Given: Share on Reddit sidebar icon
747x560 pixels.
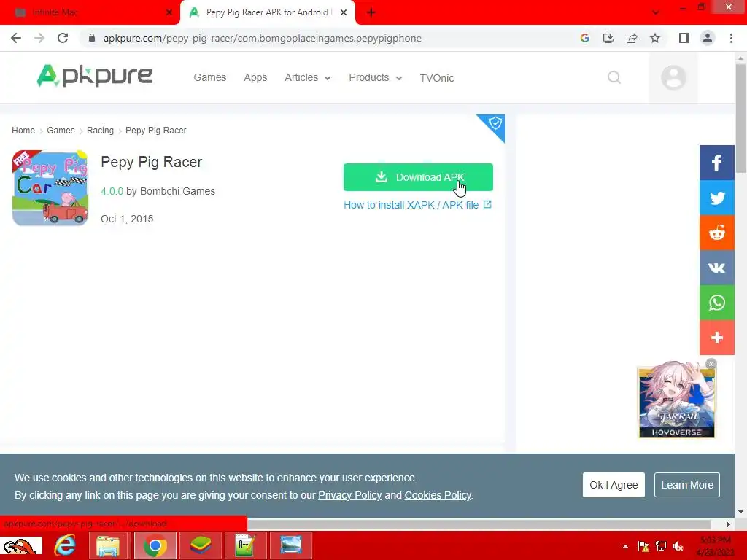Looking at the screenshot, I should click(716, 233).
